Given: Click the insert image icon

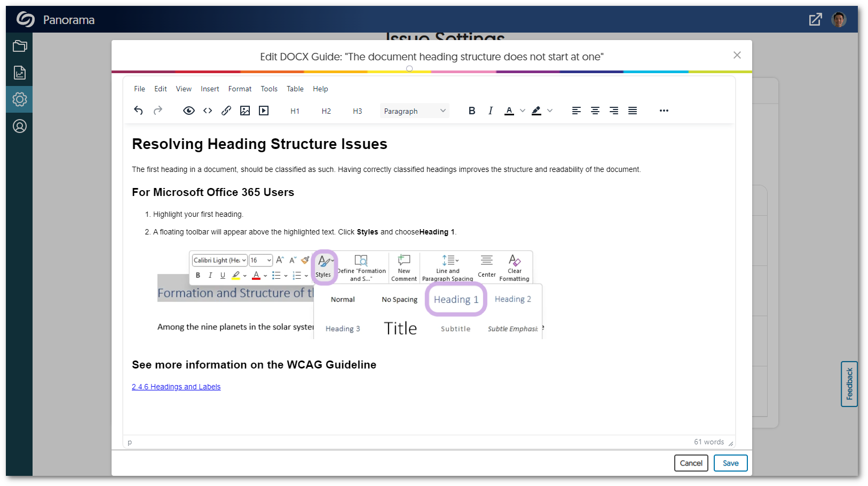Looking at the screenshot, I should click(x=245, y=111).
